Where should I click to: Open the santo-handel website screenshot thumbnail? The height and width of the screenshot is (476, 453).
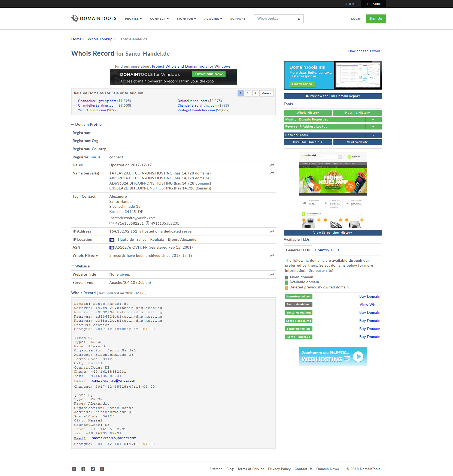[x=333, y=188]
